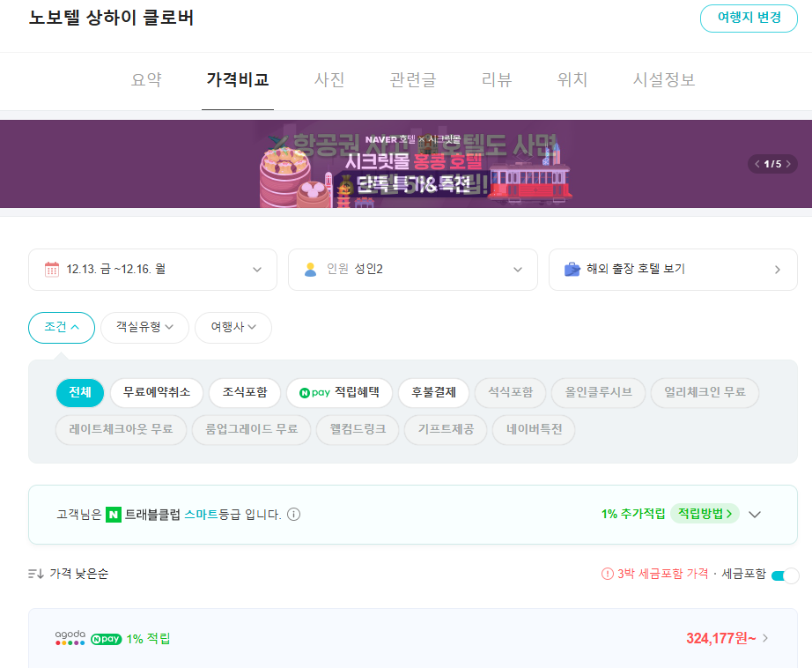This screenshot has height=668, width=812.
Task: Open the 12.13–12.16 date dropdown
Action: click(x=152, y=270)
